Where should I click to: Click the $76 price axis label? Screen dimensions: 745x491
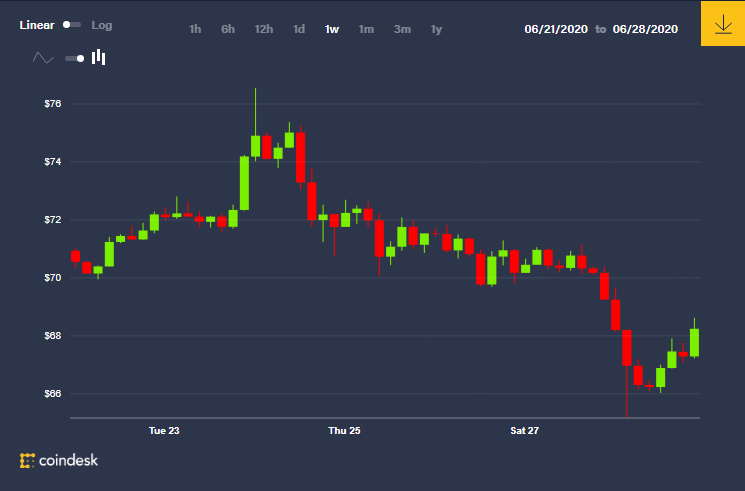tap(53, 104)
